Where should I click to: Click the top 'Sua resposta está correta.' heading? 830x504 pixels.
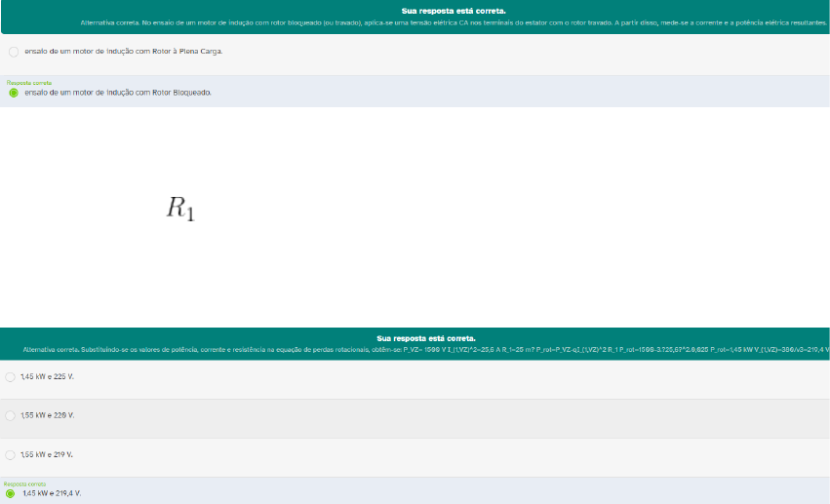[454, 11]
